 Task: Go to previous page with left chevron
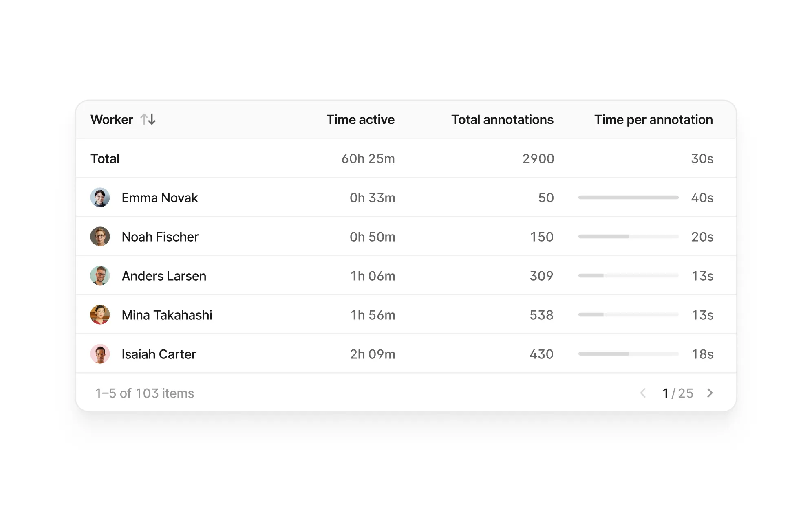click(x=643, y=393)
